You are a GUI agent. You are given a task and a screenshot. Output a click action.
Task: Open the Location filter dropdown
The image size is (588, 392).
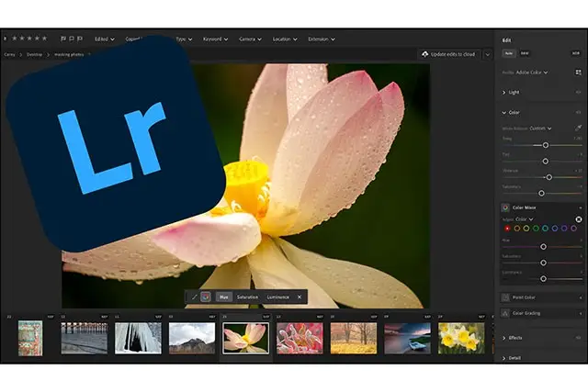[x=285, y=39]
